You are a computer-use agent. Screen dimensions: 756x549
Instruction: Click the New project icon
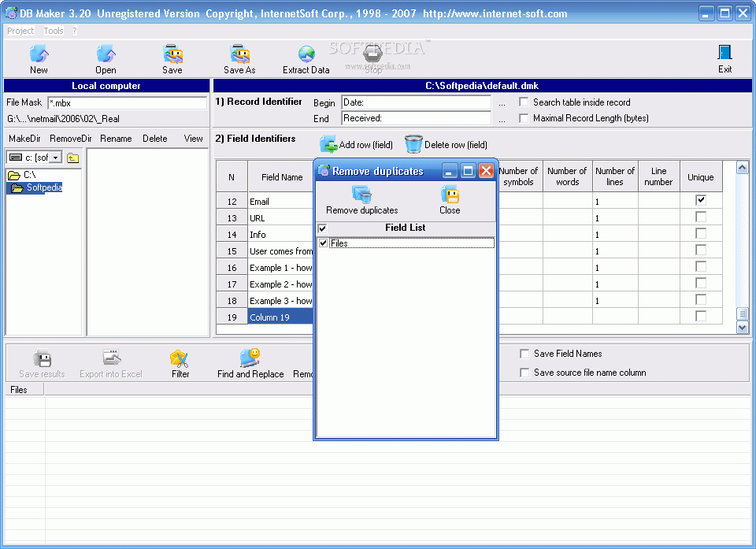[39, 54]
